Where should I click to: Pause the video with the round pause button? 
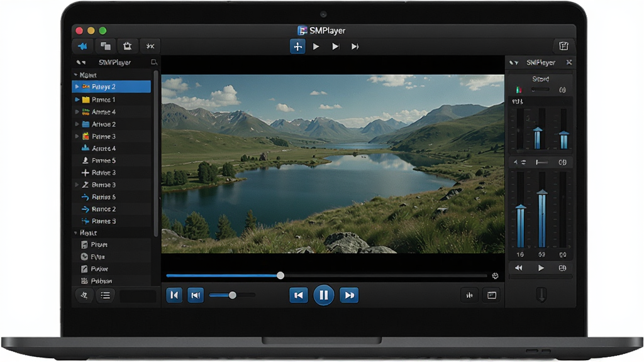(x=324, y=295)
